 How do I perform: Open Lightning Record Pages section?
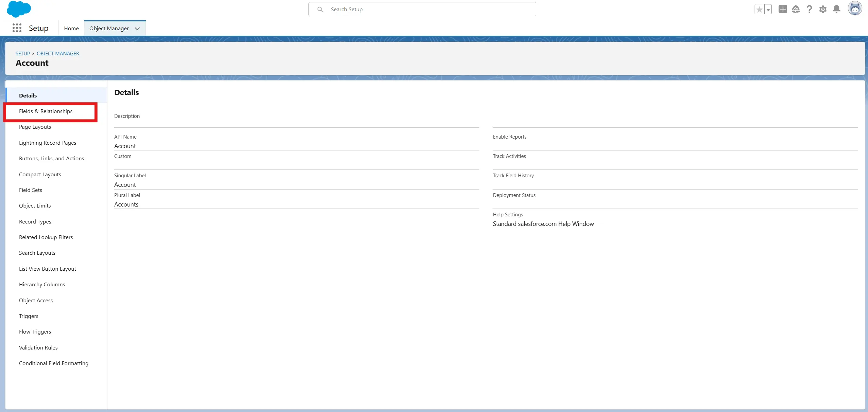tap(48, 143)
